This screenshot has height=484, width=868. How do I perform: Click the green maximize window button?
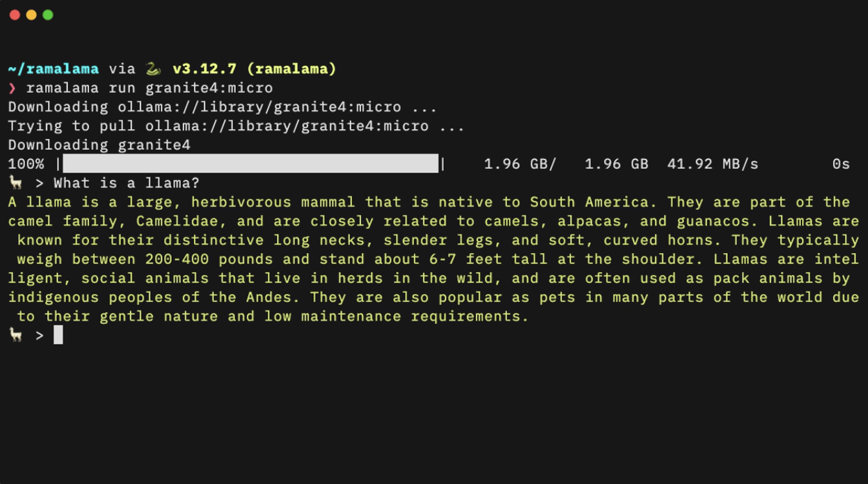48,15
